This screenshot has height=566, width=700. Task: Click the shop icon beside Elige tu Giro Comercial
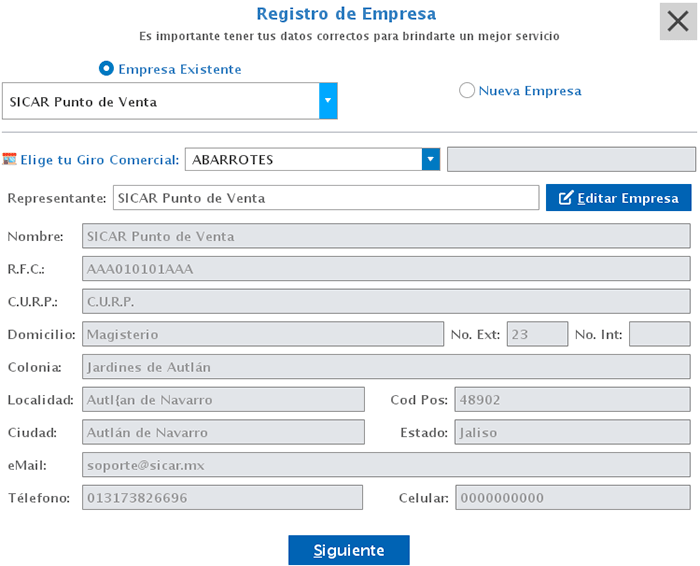(x=9, y=159)
